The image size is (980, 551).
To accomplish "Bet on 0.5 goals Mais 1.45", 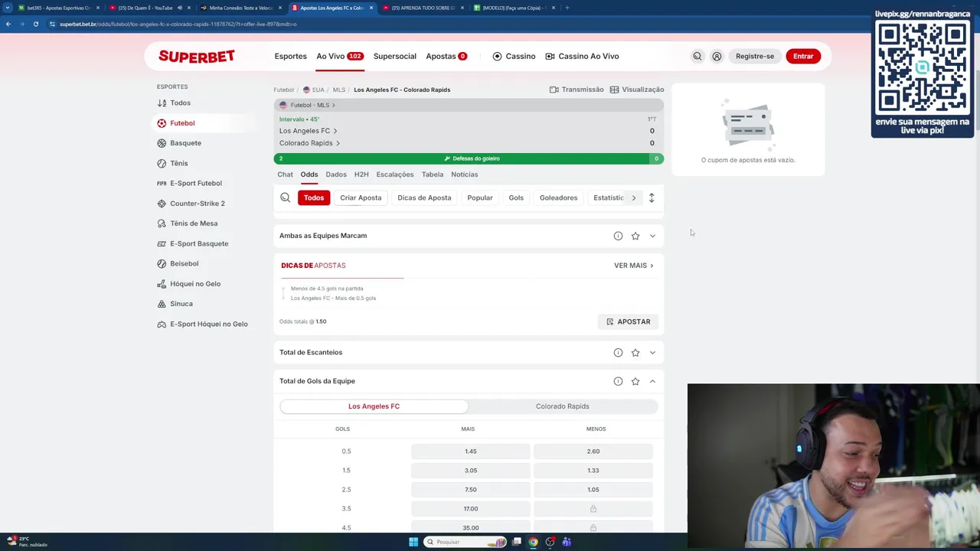I will click(470, 452).
